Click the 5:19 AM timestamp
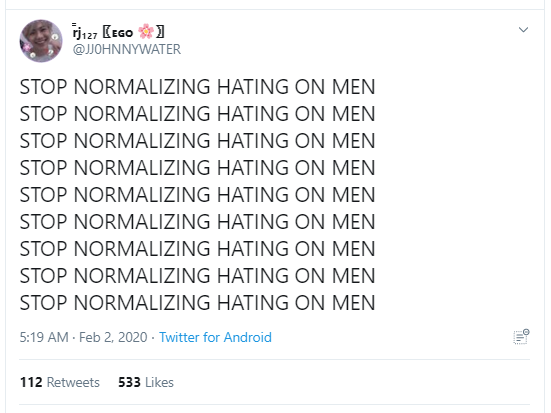This screenshot has height=413, width=551. pyautogui.click(x=44, y=337)
